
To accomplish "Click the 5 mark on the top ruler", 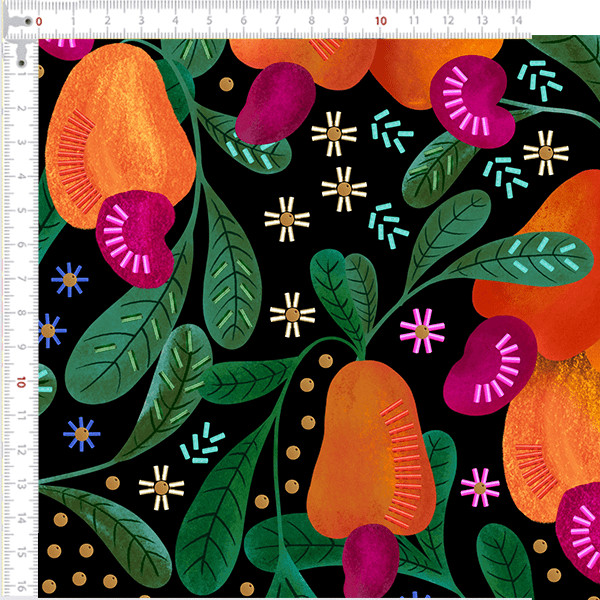I will coord(209,20).
